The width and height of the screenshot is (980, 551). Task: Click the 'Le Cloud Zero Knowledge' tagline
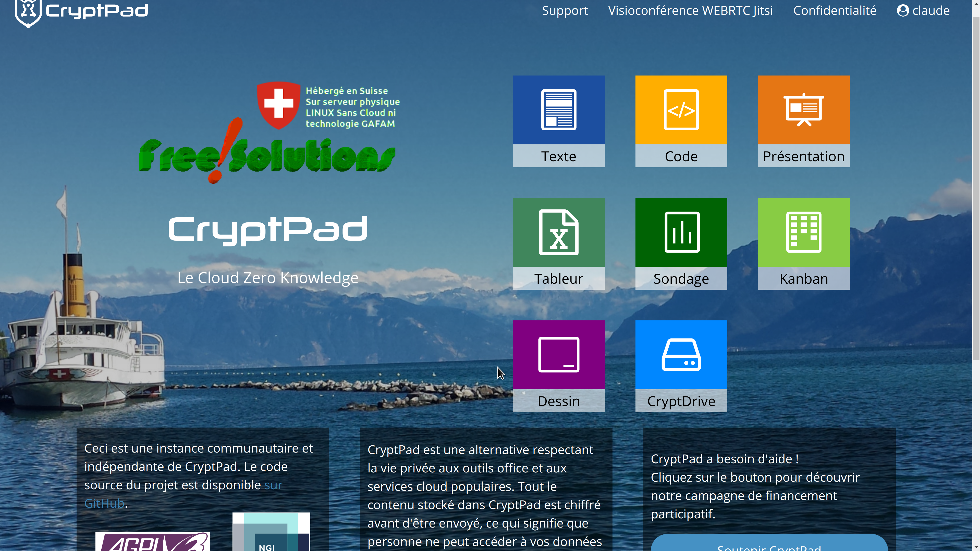pyautogui.click(x=268, y=278)
